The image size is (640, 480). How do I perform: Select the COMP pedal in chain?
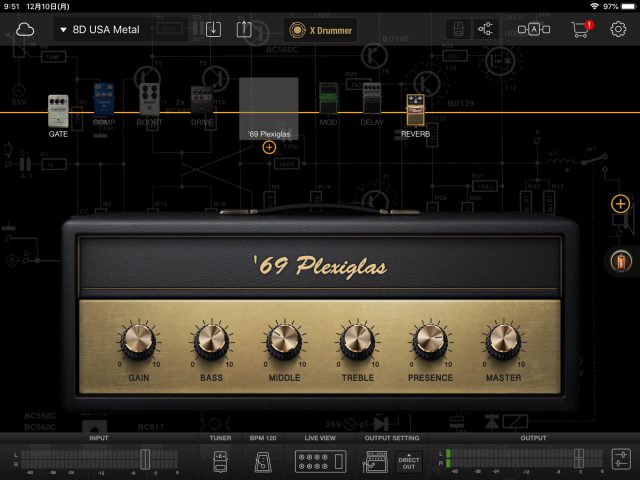click(x=104, y=100)
